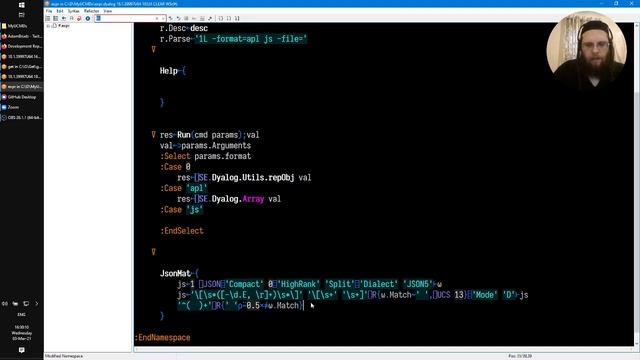Click the volume tray icon
The width and height of the screenshot is (640, 360).
coord(5,304)
